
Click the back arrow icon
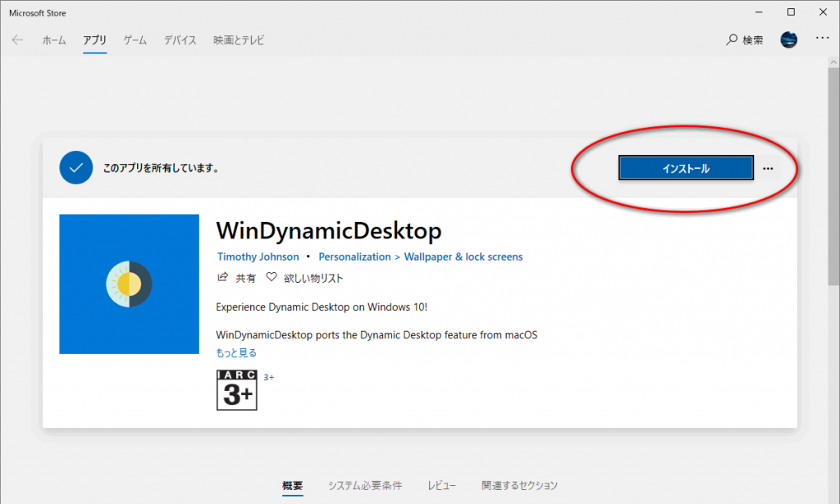pos(17,40)
